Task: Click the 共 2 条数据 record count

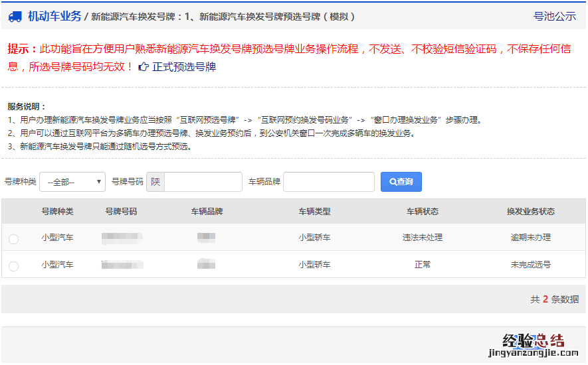Action: coord(554,299)
